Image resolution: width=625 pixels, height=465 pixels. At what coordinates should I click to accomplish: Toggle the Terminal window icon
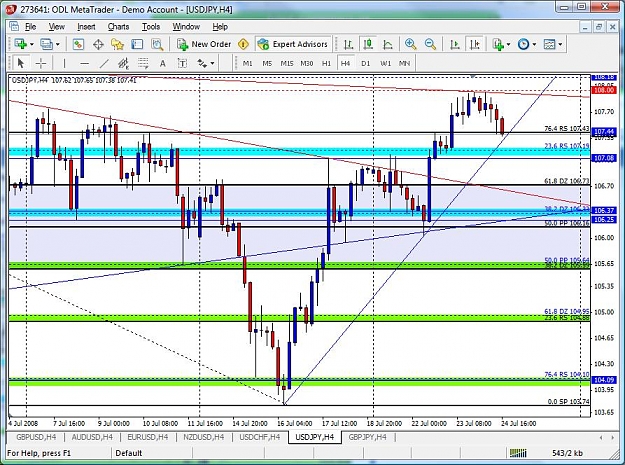click(x=137, y=44)
